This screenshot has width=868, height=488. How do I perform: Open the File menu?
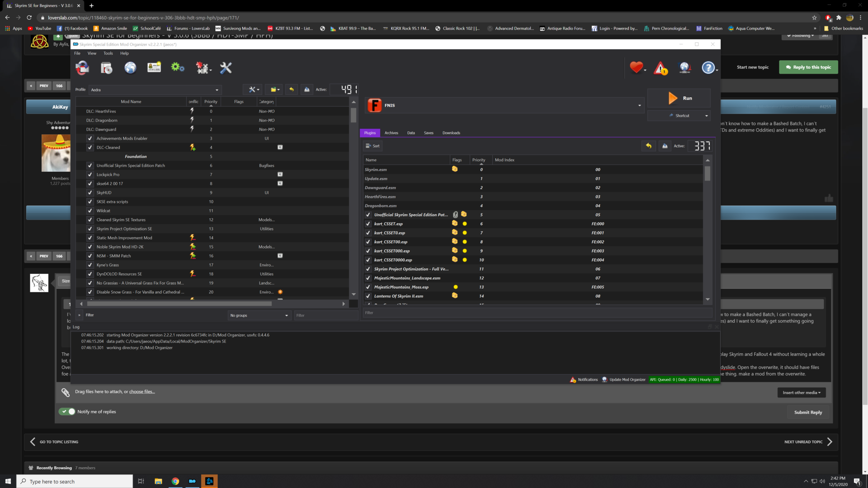point(77,53)
